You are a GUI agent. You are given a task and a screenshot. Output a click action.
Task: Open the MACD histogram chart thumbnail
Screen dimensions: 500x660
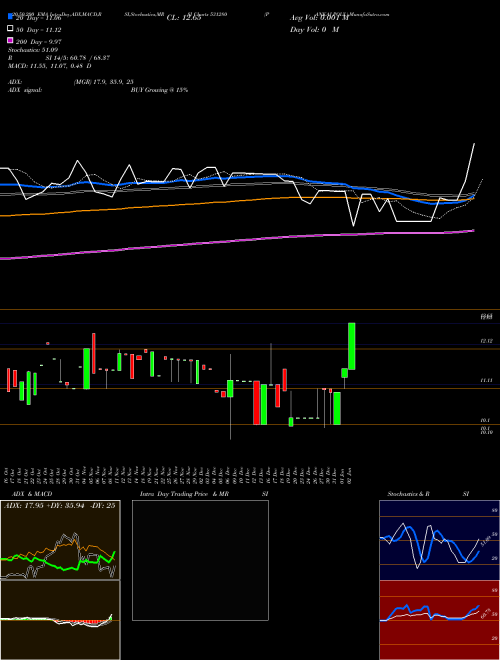click(60, 620)
